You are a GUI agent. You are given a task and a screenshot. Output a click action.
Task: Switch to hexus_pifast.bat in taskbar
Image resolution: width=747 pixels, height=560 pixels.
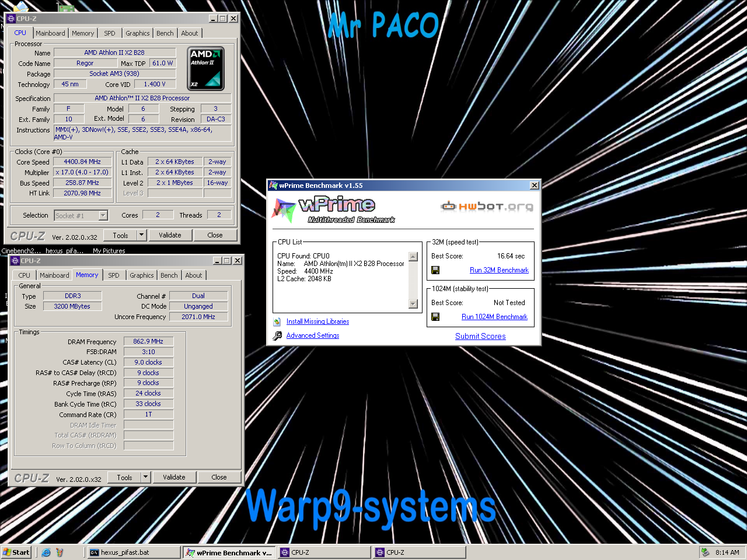tap(134, 552)
